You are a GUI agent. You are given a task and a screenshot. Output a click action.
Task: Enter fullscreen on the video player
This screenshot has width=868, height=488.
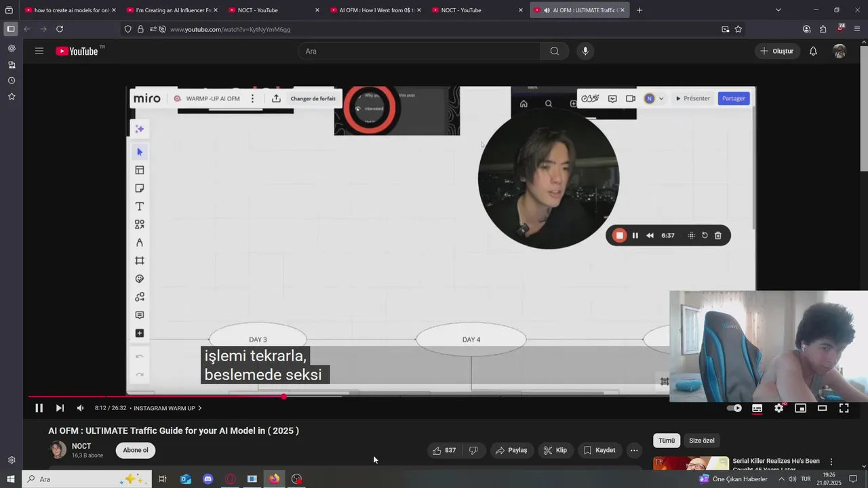pos(844,408)
